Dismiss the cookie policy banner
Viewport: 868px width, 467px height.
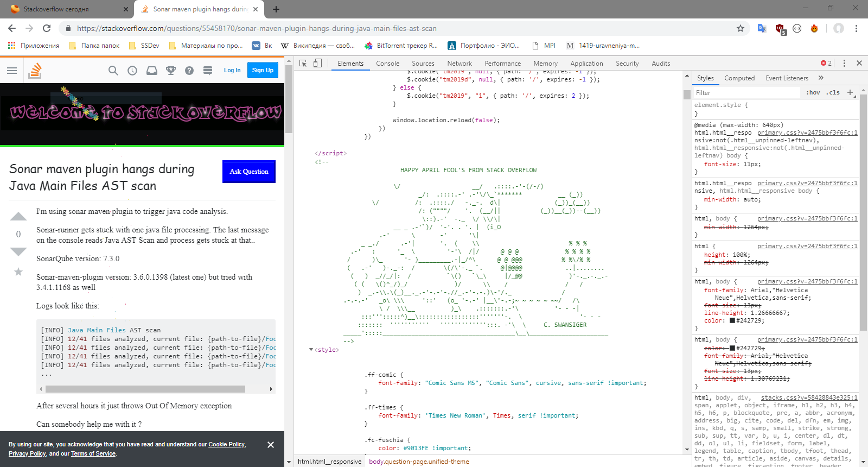click(271, 445)
